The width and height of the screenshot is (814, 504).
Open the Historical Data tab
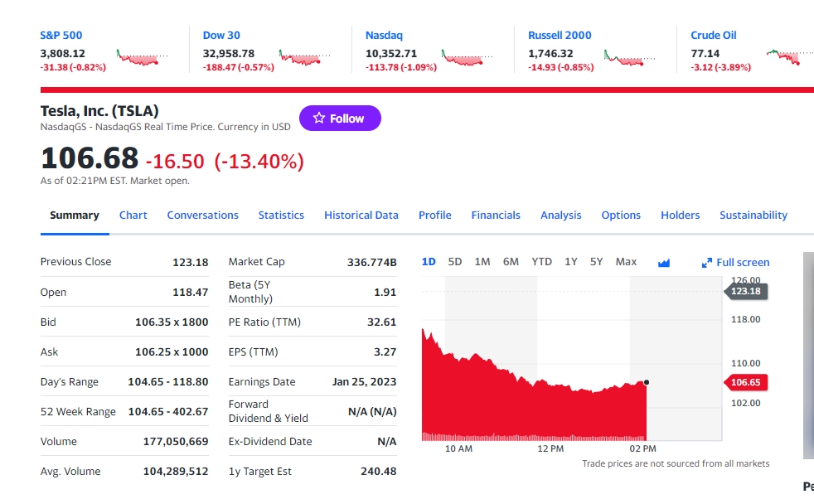[361, 216]
